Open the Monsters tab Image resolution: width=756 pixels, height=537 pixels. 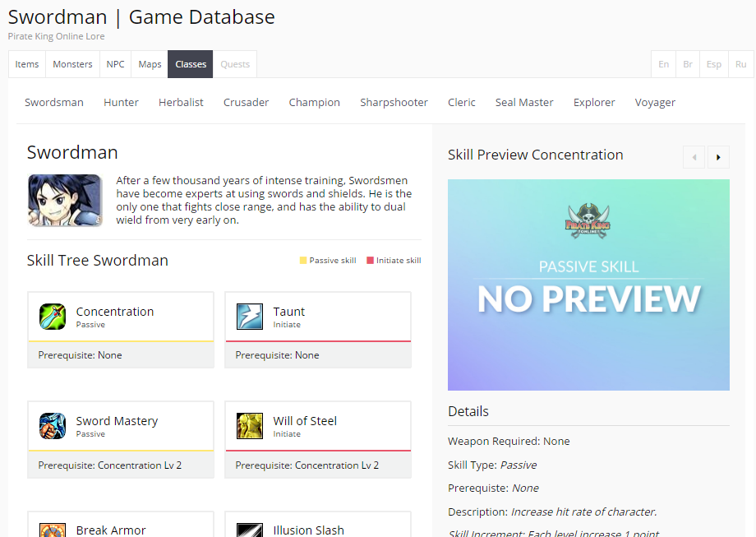[72, 64]
